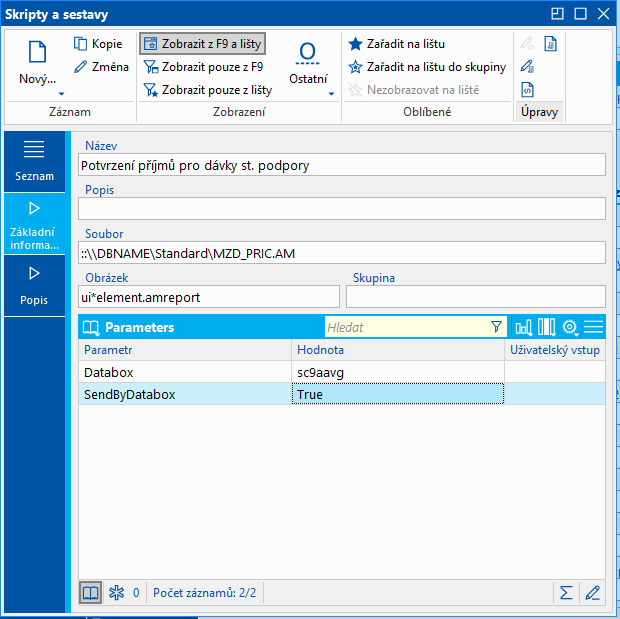Click the Soubor path field
Viewport: 620px width, 619px height.
(342, 253)
